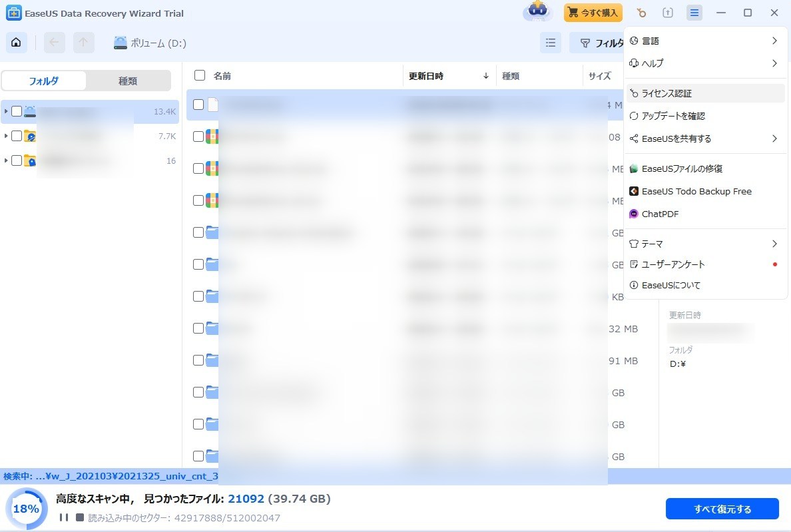Expand the first tree item in sidebar
791x532 pixels.
(x=6, y=111)
